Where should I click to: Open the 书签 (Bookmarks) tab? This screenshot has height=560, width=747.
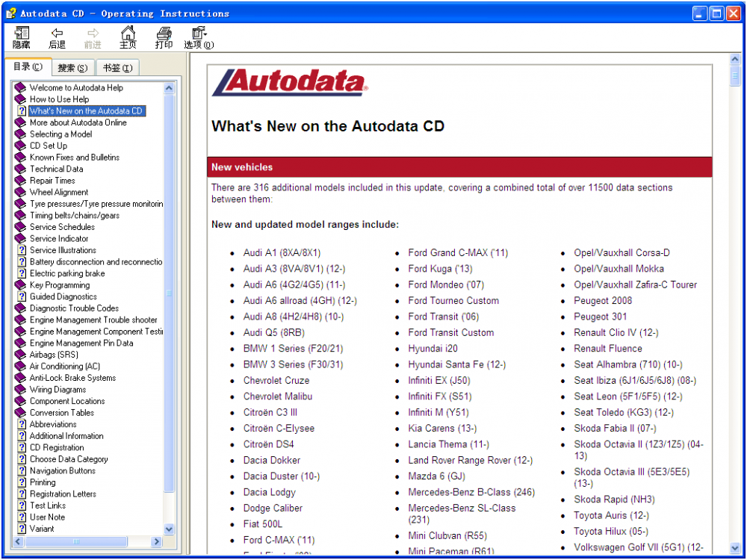tap(118, 68)
